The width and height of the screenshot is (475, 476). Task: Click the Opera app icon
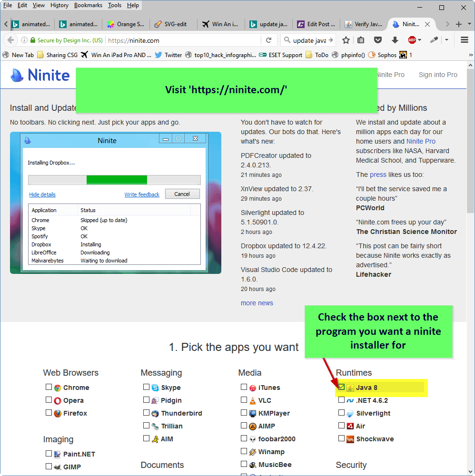[58, 401]
